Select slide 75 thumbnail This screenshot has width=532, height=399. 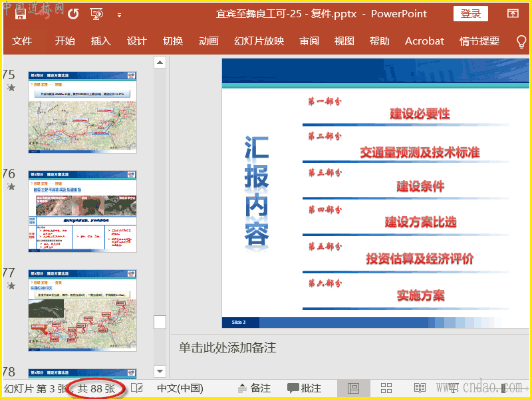coord(82,112)
